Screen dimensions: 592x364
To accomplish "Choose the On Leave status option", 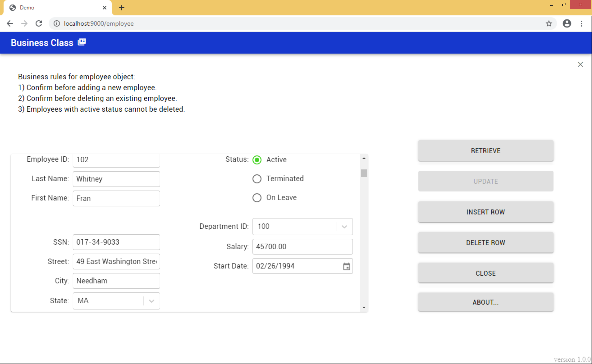I will pyautogui.click(x=257, y=198).
